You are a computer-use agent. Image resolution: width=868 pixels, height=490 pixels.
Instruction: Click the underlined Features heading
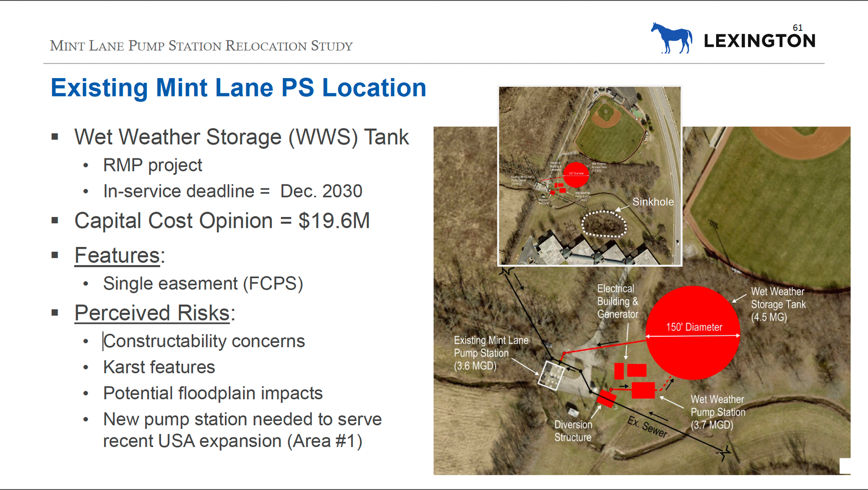[117, 255]
